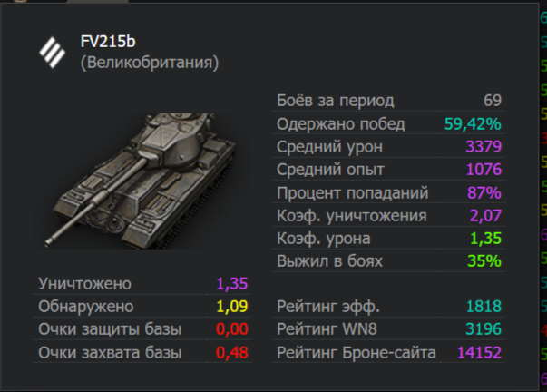Click the Очки захвата базы label
Image resolution: width=547 pixels, height=392 pixels.
coord(110,353)
